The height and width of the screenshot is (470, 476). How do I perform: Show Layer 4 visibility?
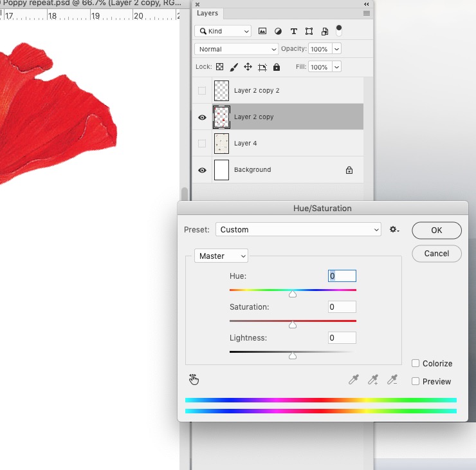point(202,143)
